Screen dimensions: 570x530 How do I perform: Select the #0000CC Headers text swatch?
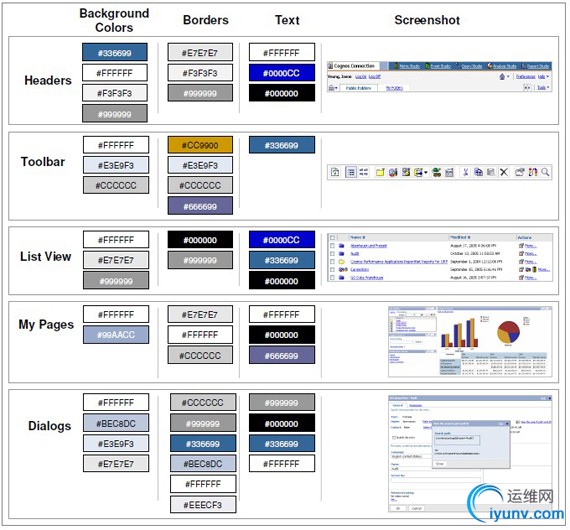(282, 73)
